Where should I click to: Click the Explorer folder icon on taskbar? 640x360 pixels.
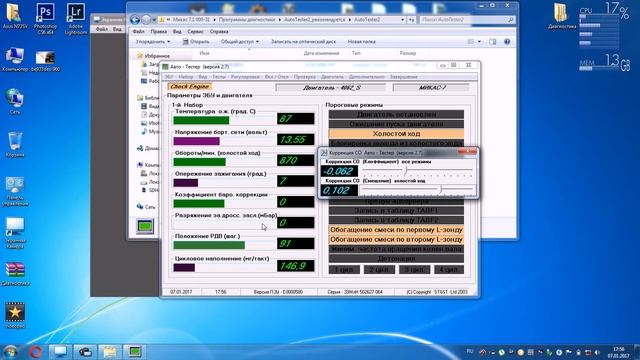click(109, 351)
